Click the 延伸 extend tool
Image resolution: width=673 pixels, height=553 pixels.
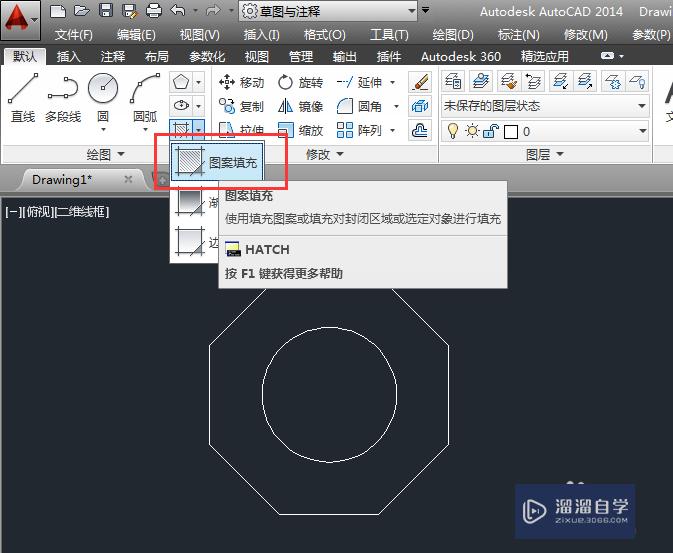(x=359, y=82)
